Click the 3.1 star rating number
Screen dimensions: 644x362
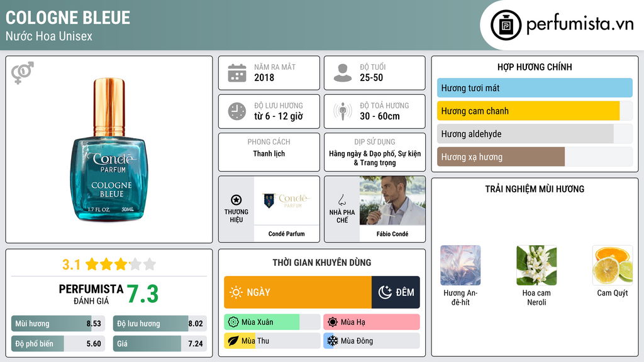[x=71, y=265]
